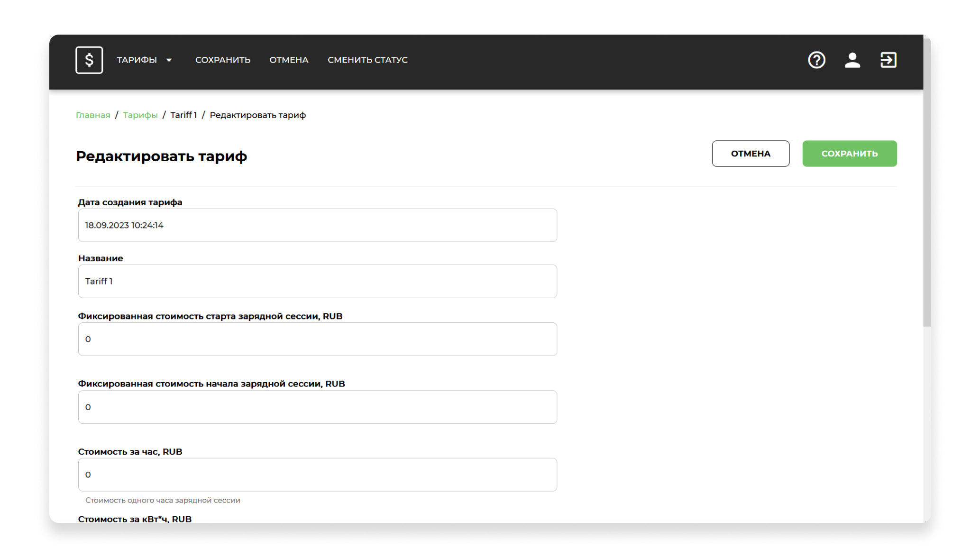Click the Редактировать тариф breadcrumb text
The height and width of the screenshot is (558, 980).
[258, 115]
